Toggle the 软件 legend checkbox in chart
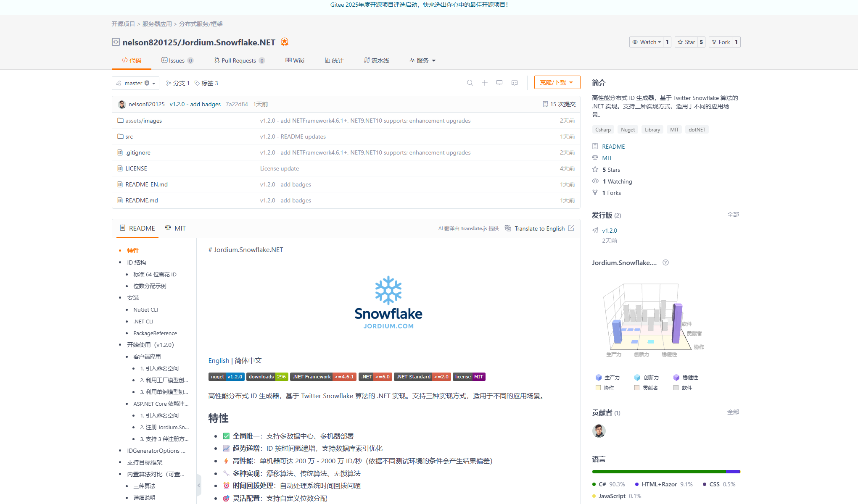 pos(676,388)
